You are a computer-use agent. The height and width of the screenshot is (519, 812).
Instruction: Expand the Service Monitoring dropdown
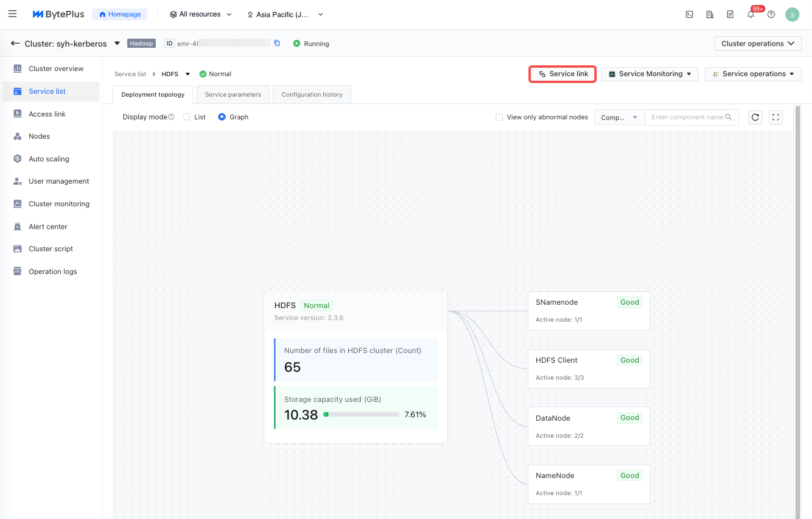[x=649, y=74]
